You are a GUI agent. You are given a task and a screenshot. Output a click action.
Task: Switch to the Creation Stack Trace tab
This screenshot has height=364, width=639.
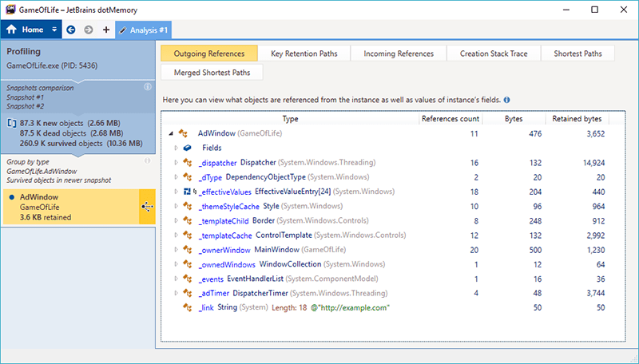click(494, 53)
